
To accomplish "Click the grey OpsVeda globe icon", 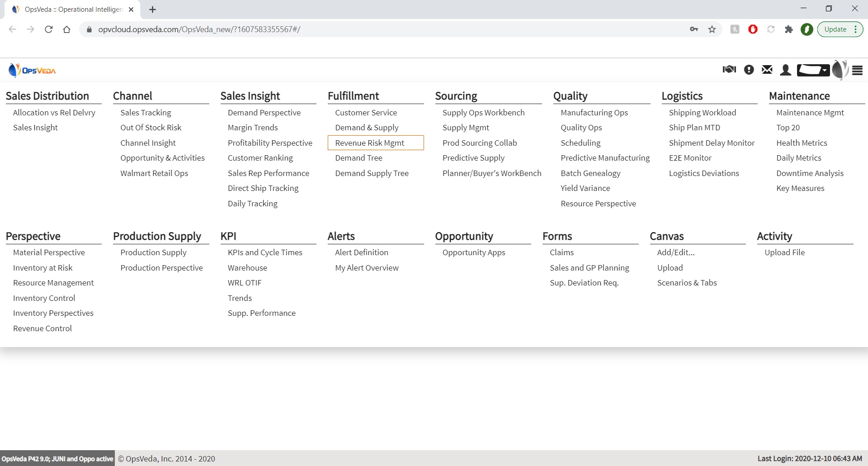I will click(x=839, y=70).
